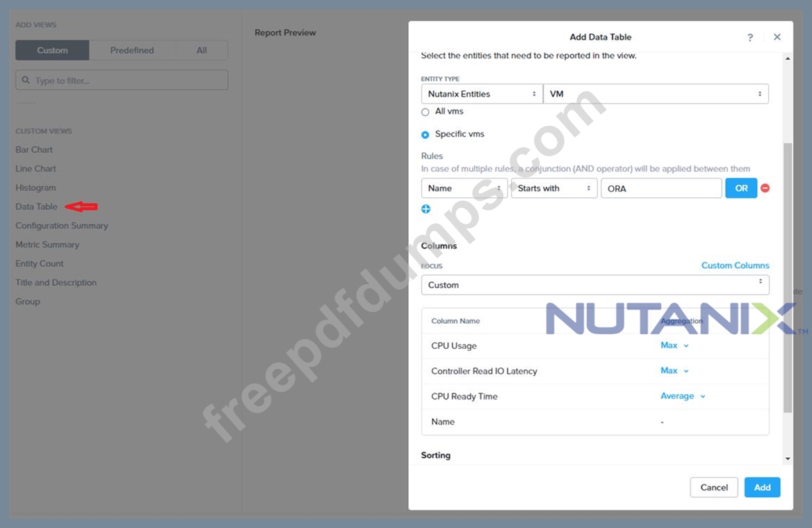Click the Add button
Viewport: 812px width, 528px height.
pos(762,487)
